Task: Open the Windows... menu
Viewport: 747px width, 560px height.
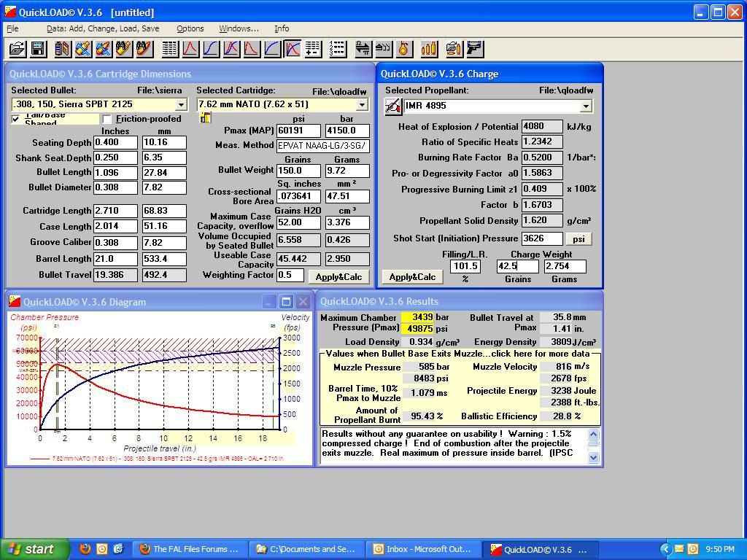Action: 239,28
